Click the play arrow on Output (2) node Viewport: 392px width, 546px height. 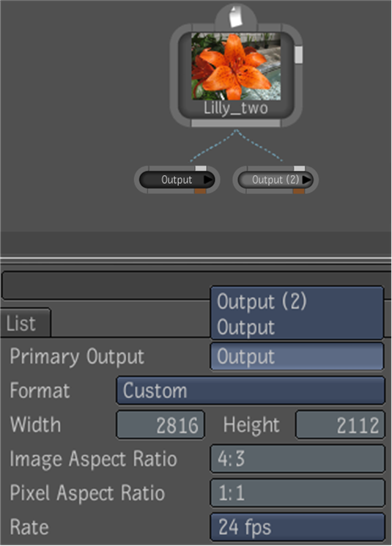(x=306, y=180)
